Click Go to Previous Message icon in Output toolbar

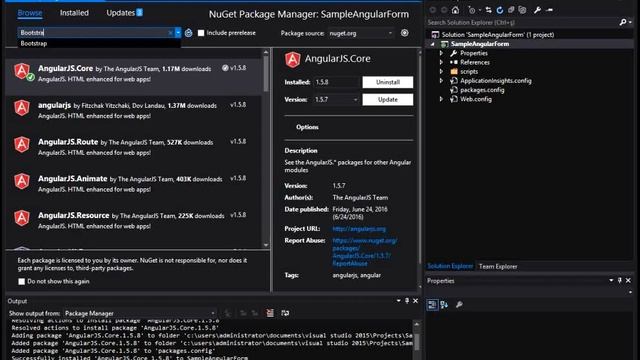pos(243,313)
